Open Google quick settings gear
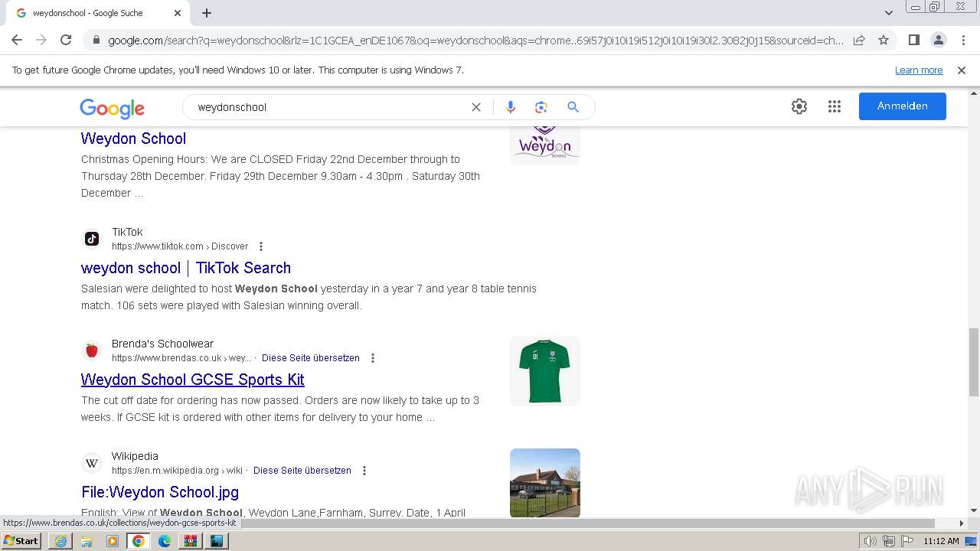The image size is (980, 551). (x=799, y=106)
